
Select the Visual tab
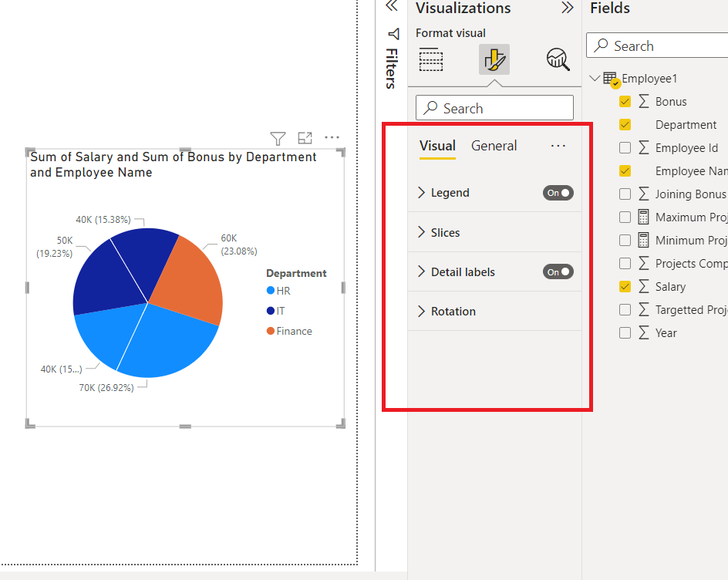tap(437, 146)
